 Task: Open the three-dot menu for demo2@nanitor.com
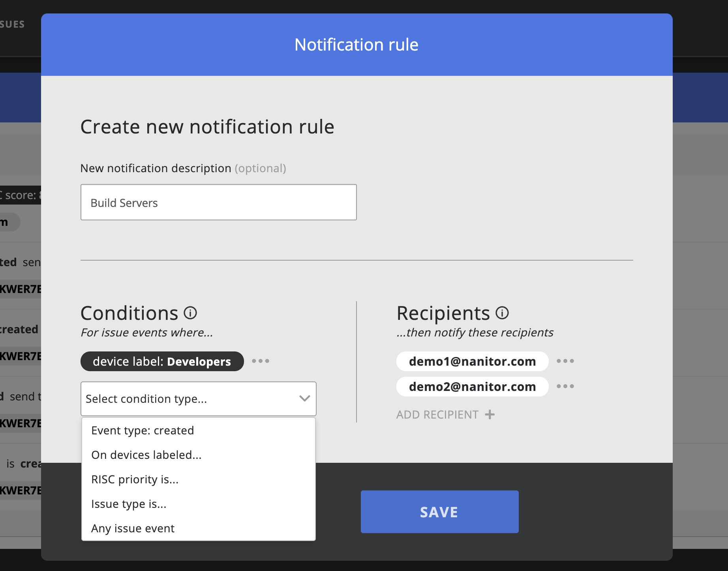click(x=565, y=386)
